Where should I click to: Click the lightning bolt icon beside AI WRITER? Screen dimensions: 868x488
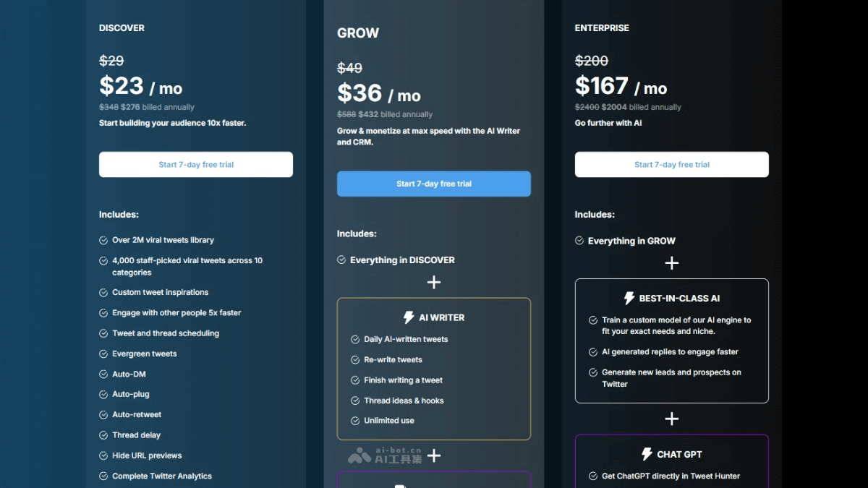[409, 317]
